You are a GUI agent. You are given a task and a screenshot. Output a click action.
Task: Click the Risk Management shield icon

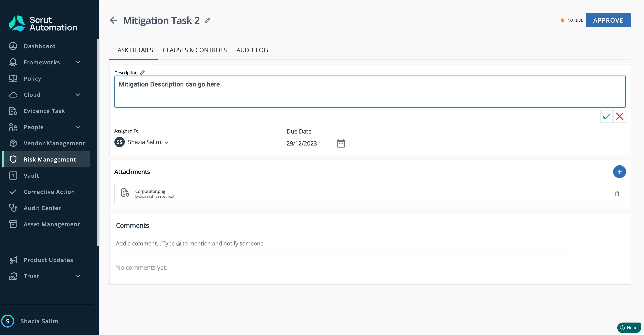[13, 159]
